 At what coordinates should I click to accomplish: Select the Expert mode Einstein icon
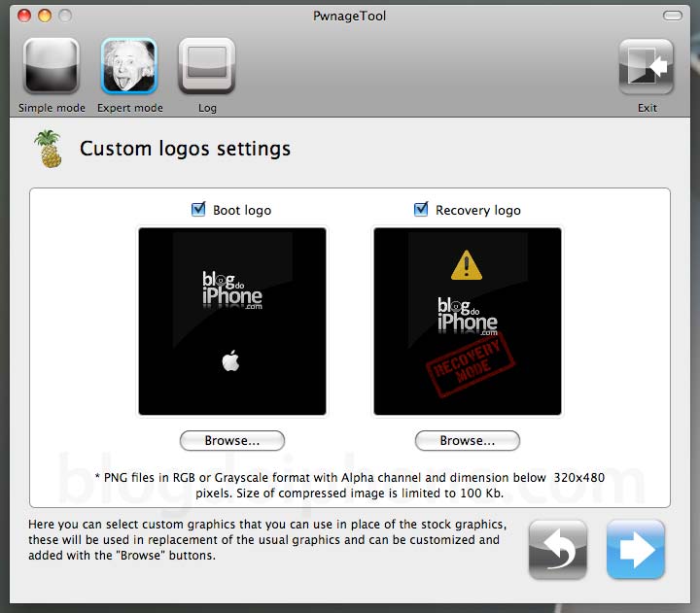129,66
